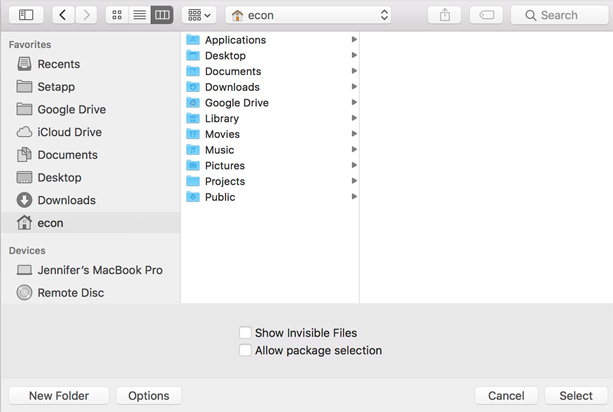Toggle the sidebar visibility button
This screenshot has height=412, width=613.
point(26,15)
